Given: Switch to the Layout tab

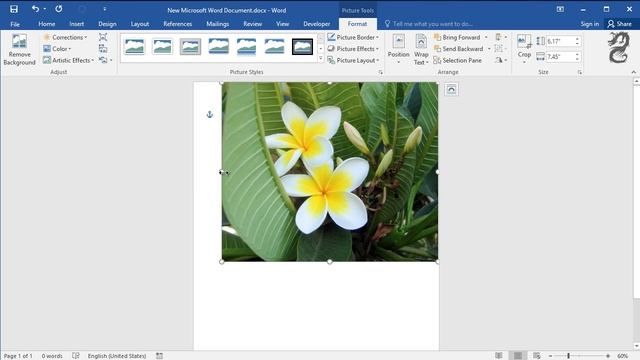Looking at the screenshot, I should pos(140,24).
